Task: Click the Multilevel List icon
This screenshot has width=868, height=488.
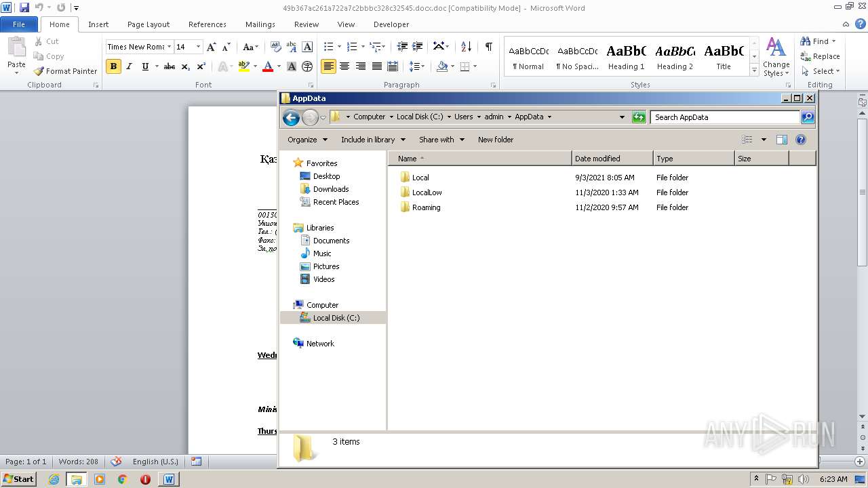Action: [376, 47]
